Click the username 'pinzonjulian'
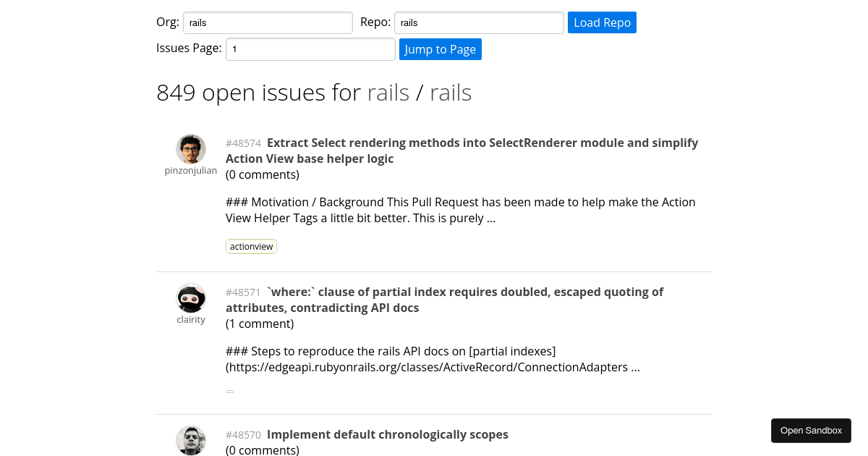The image size is (868, 456). coord(191,170)
